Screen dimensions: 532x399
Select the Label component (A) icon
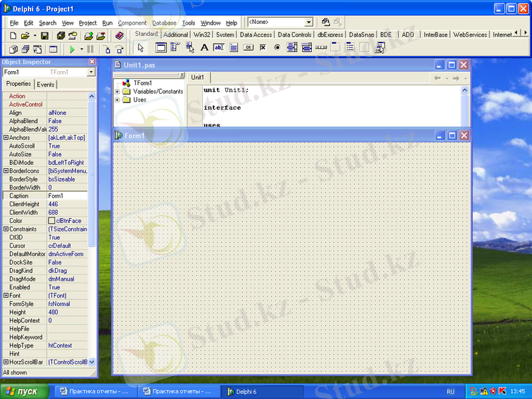[204, 47]
